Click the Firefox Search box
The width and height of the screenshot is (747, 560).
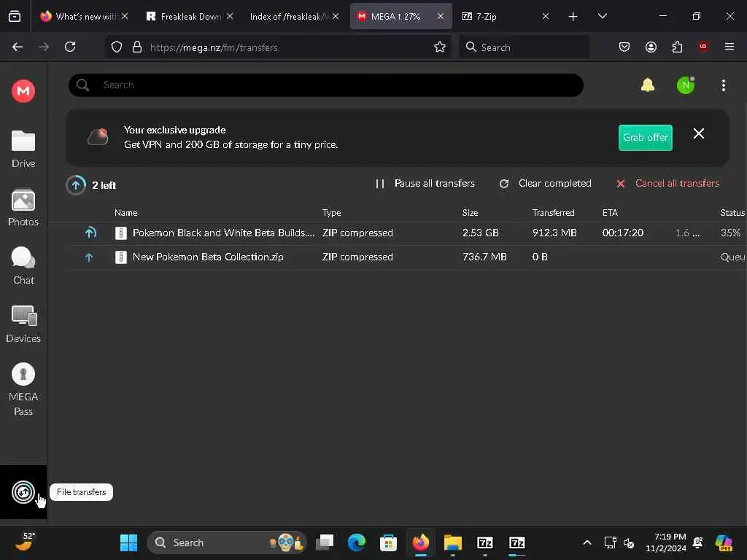[x=524, y=47]
